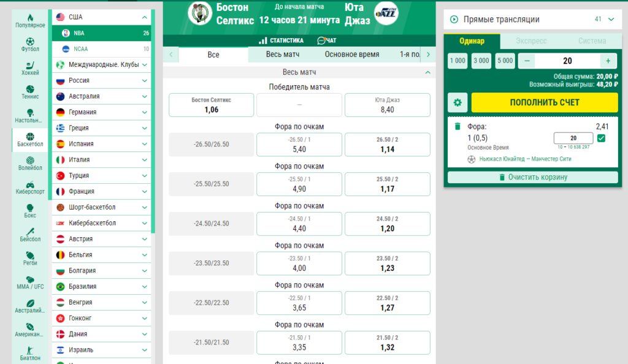Open bet slip settings gear icon
The width and height of the screenshot is (628, 364).
(x=458, y=102)
